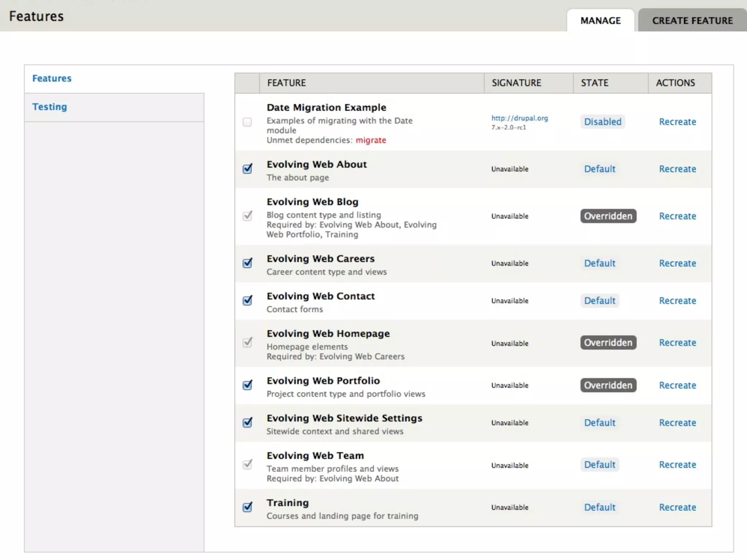
Task: Recreate the Evolving Web Contact feature
Action: click(x=677, y=301)
